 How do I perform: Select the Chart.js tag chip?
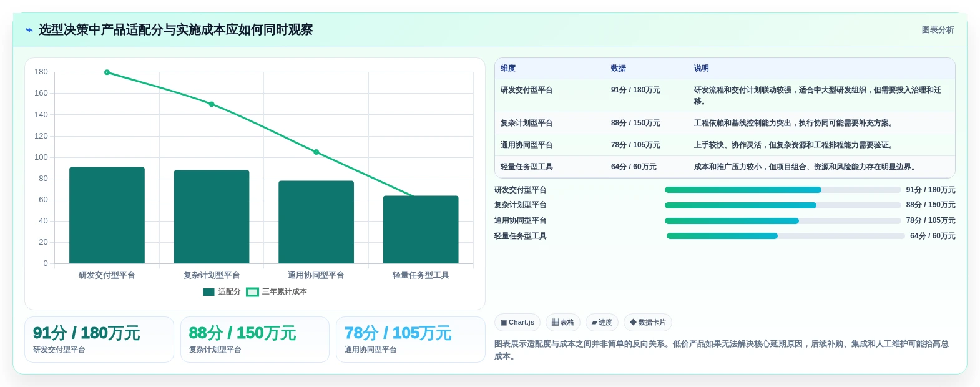point(517,322)
